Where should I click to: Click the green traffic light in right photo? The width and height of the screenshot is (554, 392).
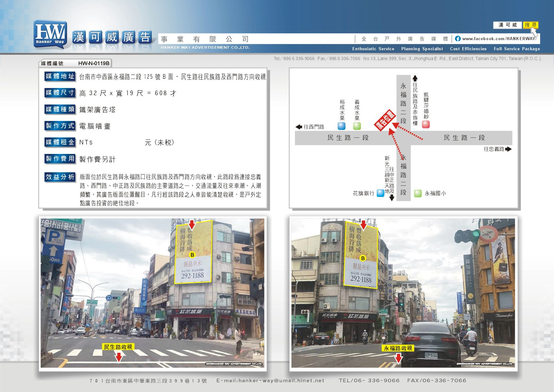click(x=476, y=234)
